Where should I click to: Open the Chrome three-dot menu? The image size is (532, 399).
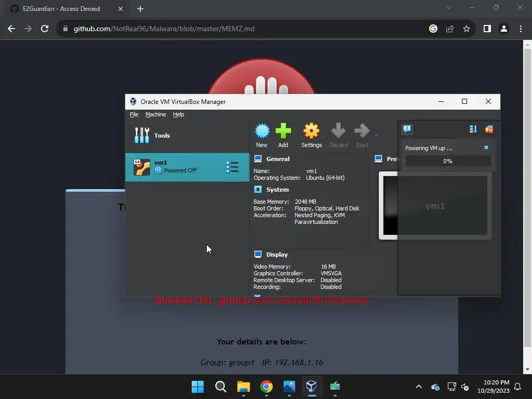pyautogui.click(x=521, y=29)
